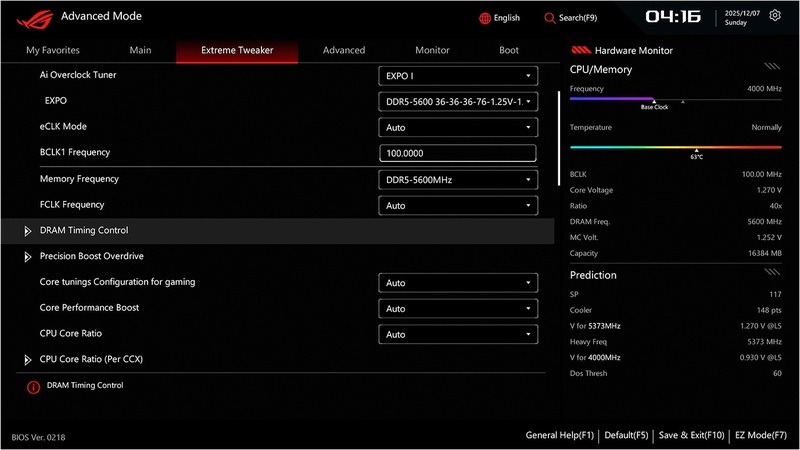Click the MC Volt. 1.252 V value

[x=769, y=238]
